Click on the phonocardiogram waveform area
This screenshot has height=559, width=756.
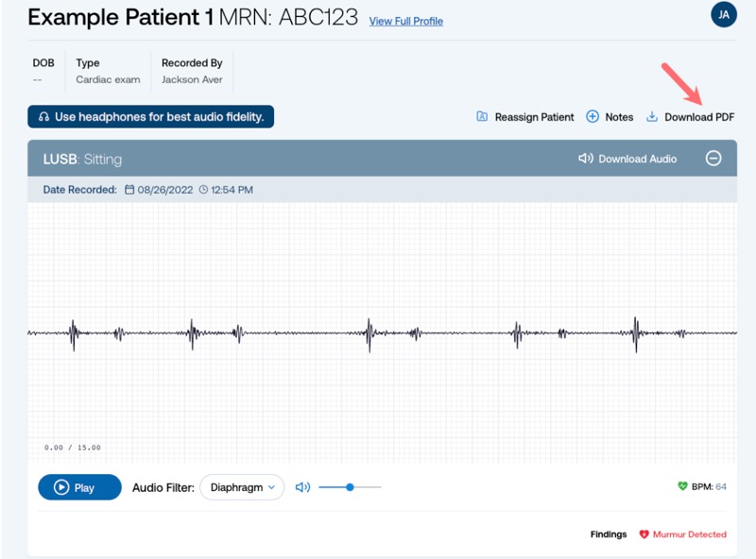(382, 332)
